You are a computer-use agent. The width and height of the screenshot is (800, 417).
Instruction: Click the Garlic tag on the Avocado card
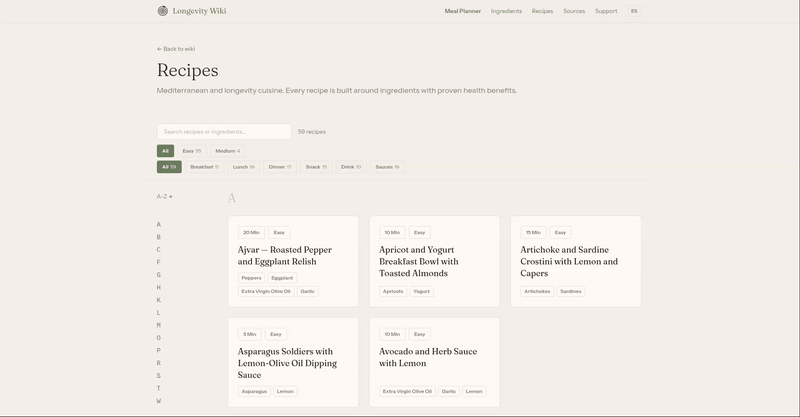[x=449, y=391]
